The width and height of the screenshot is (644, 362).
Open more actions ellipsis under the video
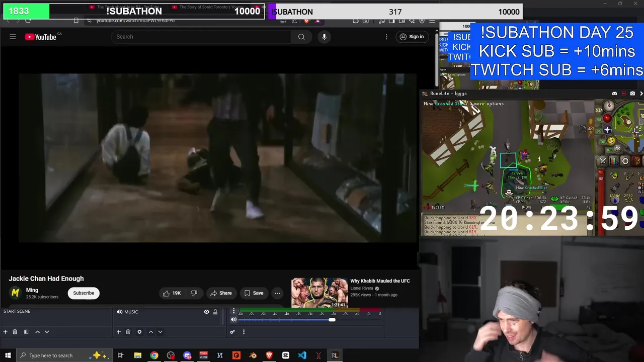277,293
